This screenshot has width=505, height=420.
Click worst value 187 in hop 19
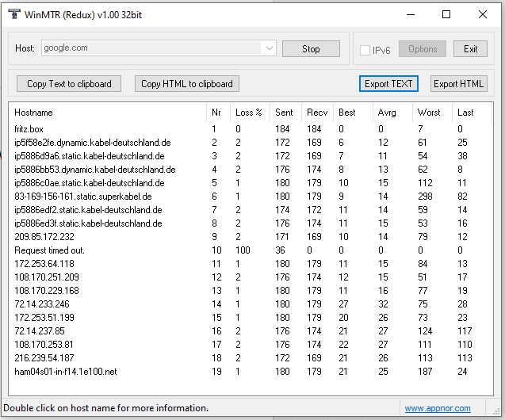point(425,372)
